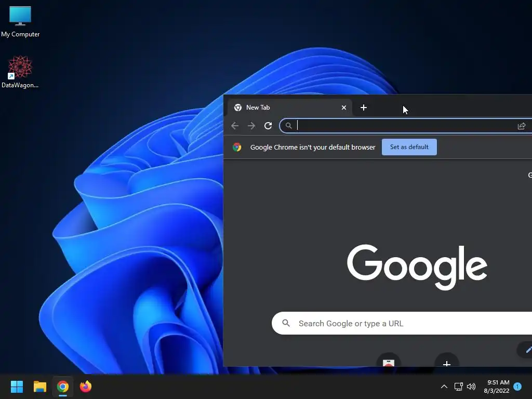Image resolution: width=532 pixels, height=399 pixels.
Task: Click the address bar search magnifier icon
Action: (288, 126)
